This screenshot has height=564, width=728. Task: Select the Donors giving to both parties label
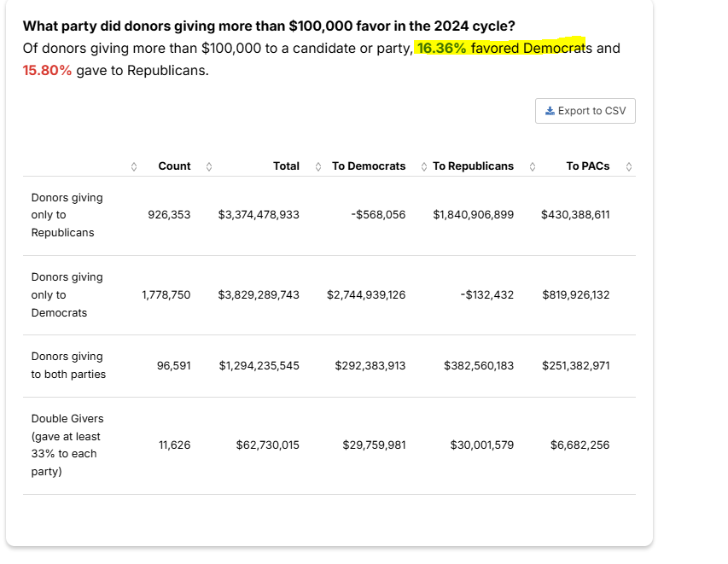click(67, 365)
